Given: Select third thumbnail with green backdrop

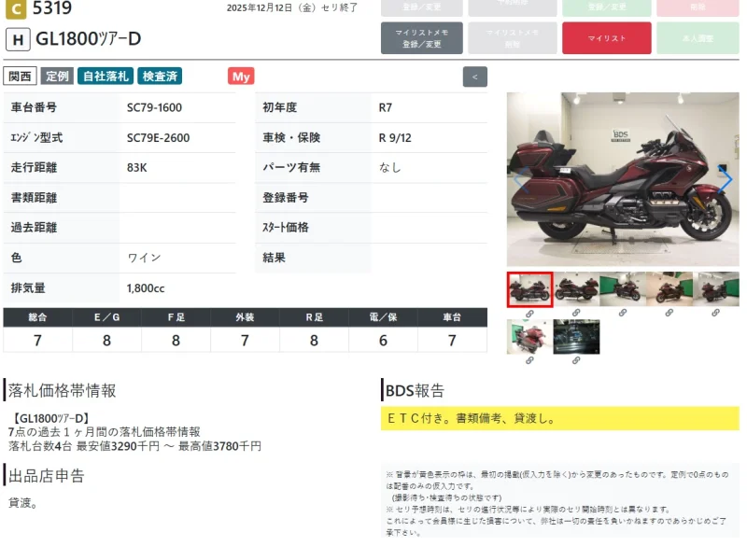Looking at the screenshot, I should (623, 289).
